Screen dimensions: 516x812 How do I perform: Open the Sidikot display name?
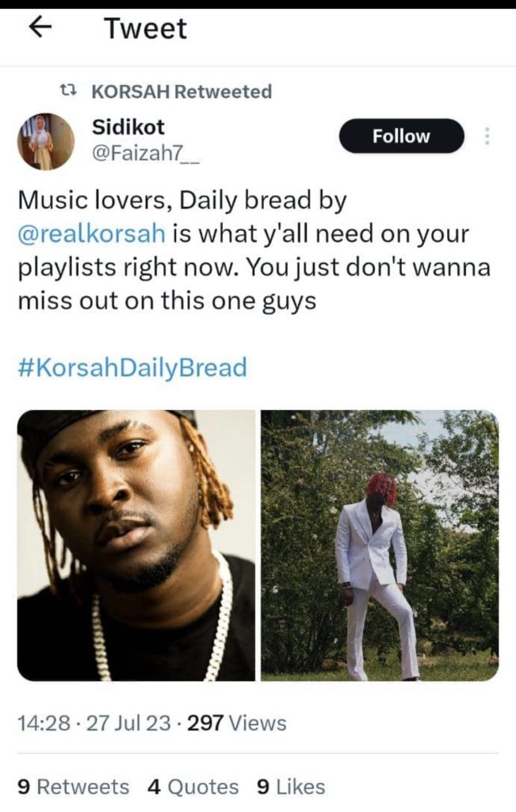click(x=128, y=127)
